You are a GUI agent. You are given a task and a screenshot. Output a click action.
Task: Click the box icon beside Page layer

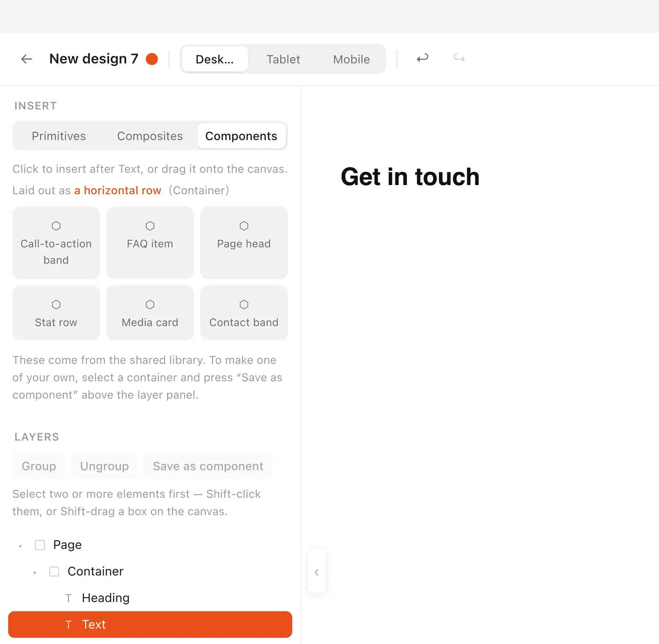point(40,545)
